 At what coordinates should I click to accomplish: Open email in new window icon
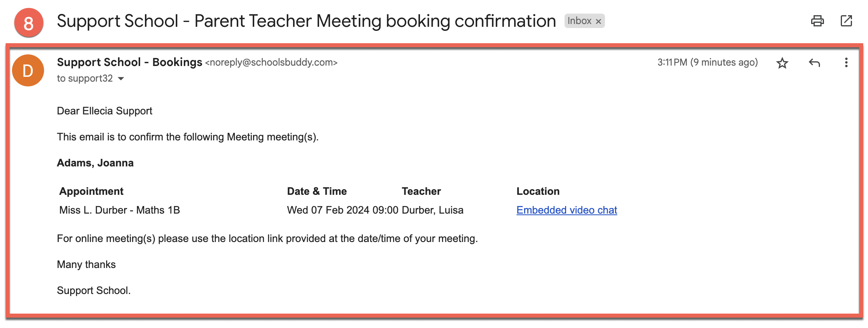tap(846, 21)
